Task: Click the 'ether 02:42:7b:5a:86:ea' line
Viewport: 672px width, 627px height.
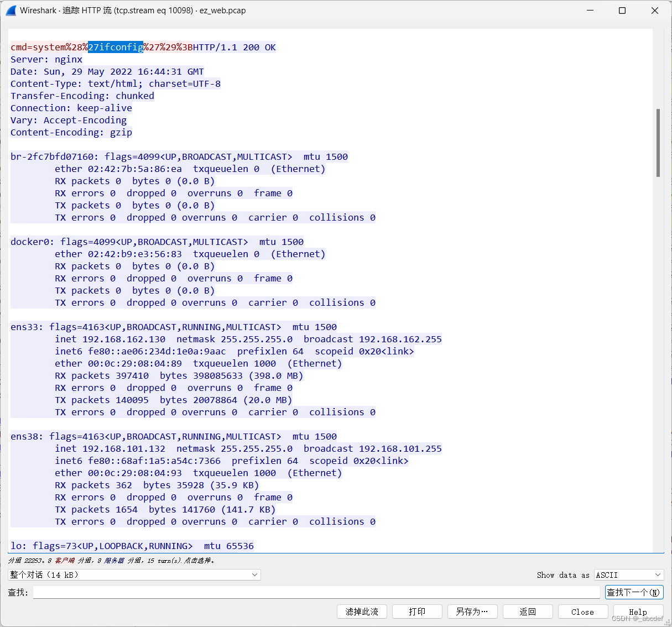Action: point(190,169)
